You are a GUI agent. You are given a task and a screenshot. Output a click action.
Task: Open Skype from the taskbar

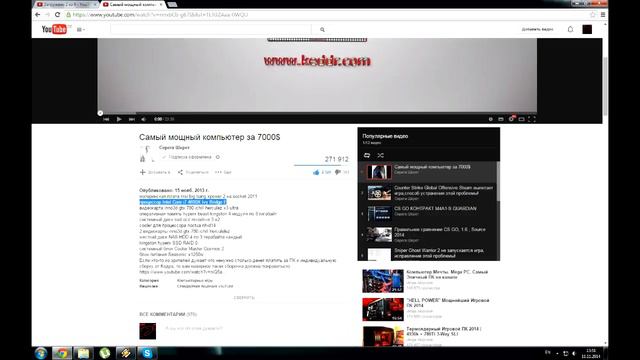coord(147,353)
